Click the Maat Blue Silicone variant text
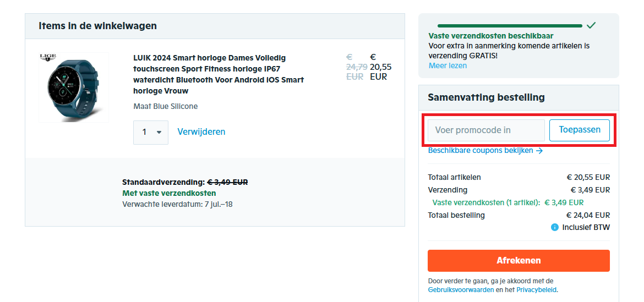The height and width of the screenshot is (302, 644). (165, 106)
